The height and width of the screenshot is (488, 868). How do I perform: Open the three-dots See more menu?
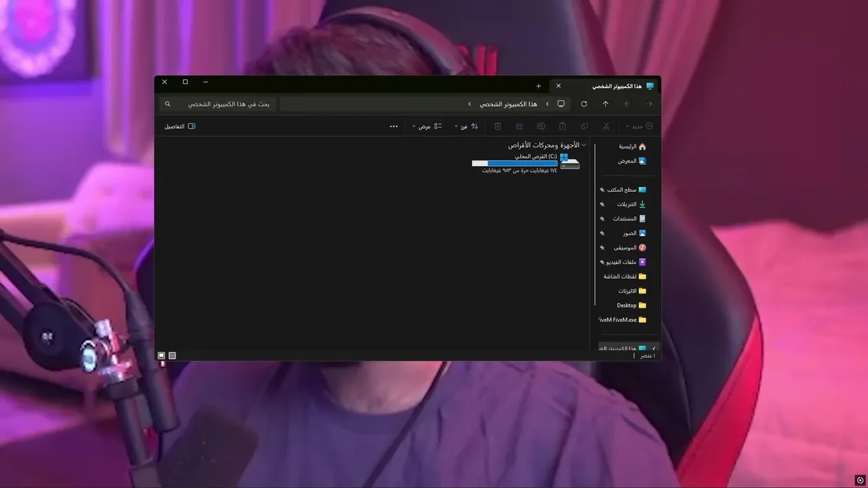pyautogui.click(x=394, y=126)
